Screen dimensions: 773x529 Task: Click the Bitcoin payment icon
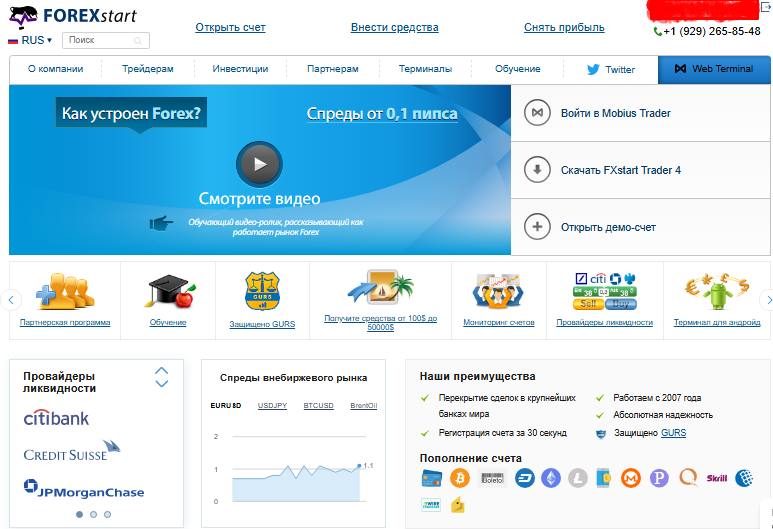[x=460, y=478]
